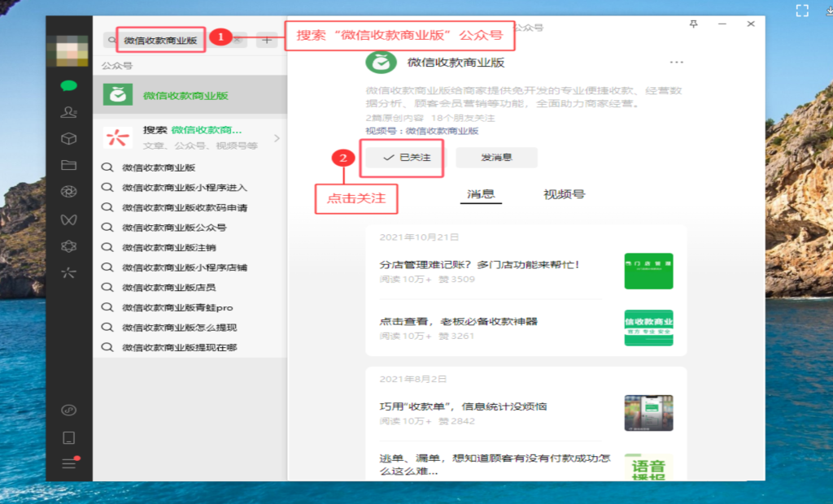Open the three-dots more options menu
The width and height of the screenshot is (833, 504).
pos(676,62)
